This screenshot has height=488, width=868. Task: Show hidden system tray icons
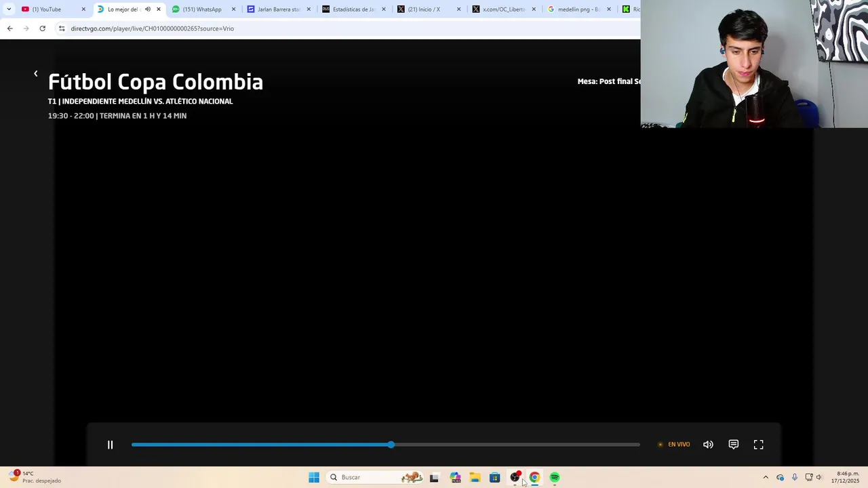point(766,477)
